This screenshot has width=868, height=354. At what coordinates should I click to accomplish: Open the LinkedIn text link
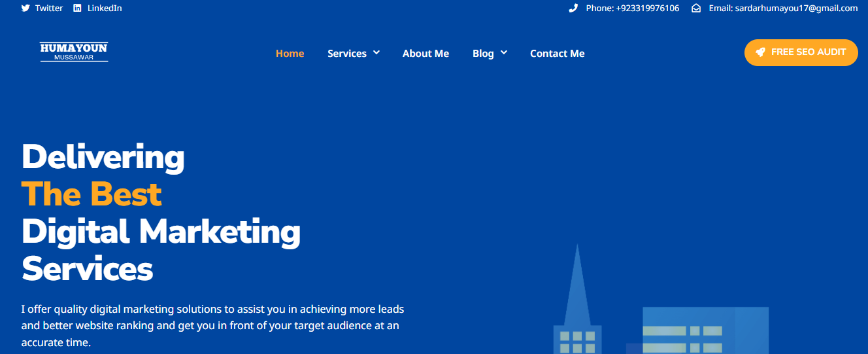coord(105,9)
